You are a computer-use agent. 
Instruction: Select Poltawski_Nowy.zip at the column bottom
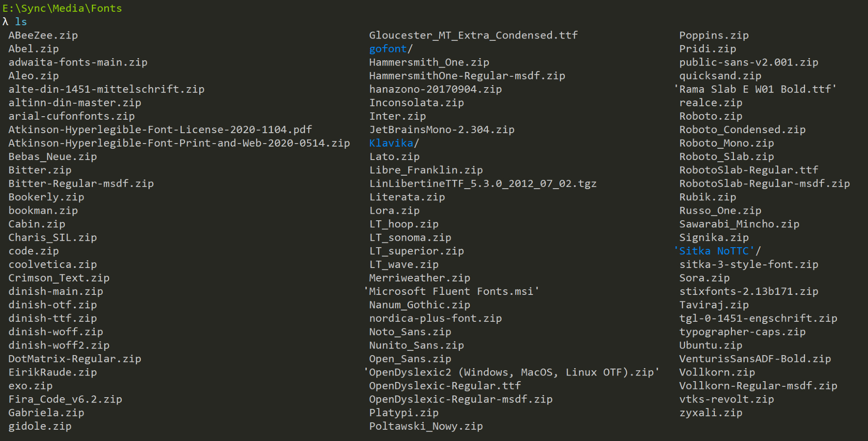[x=426, y=426]
